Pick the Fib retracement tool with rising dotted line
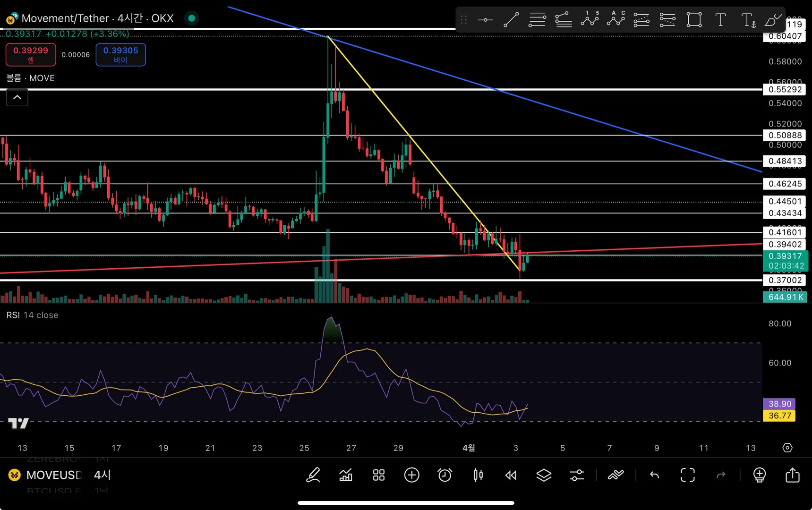Screen dimensions: 812x510 641,20
